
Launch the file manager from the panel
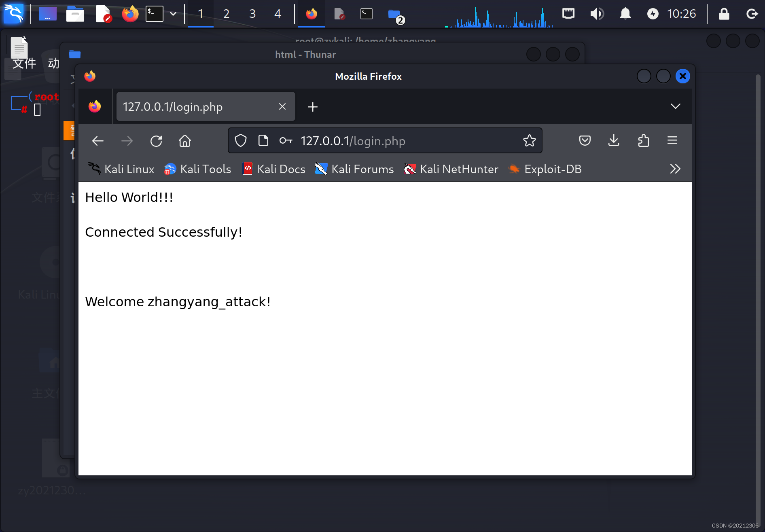[75, 14]
